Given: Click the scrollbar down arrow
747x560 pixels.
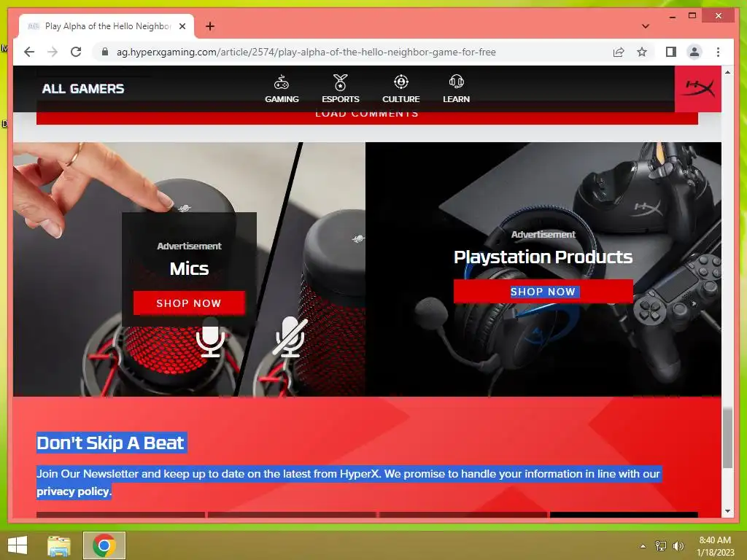Looking at the screenshot, I should pos(727,511).
